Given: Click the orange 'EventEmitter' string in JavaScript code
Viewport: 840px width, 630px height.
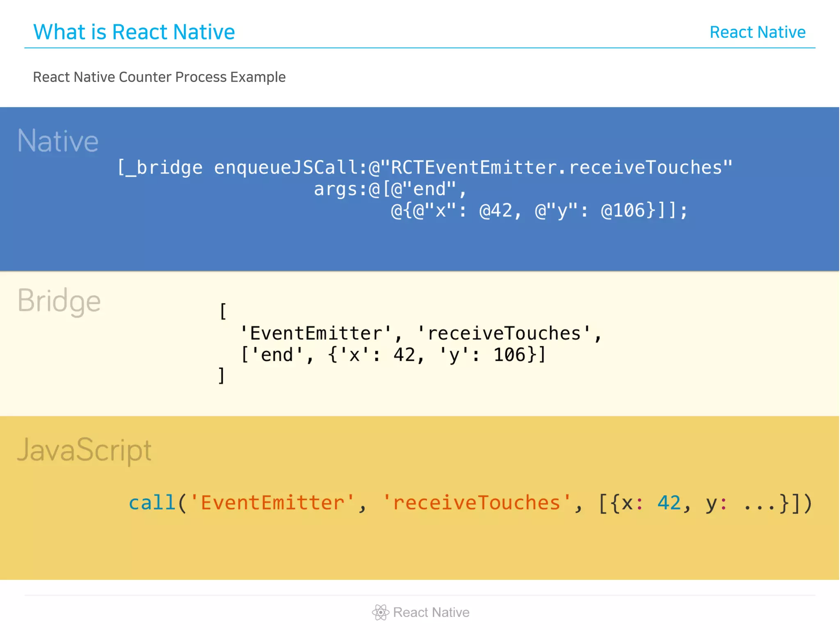Looking at the screenshot, I should [272, 502].
